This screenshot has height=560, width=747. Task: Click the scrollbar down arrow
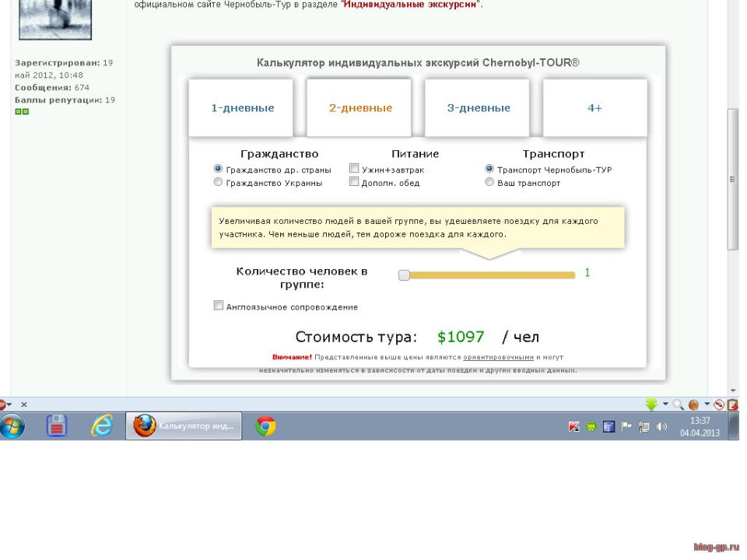(x=733, y=390)
